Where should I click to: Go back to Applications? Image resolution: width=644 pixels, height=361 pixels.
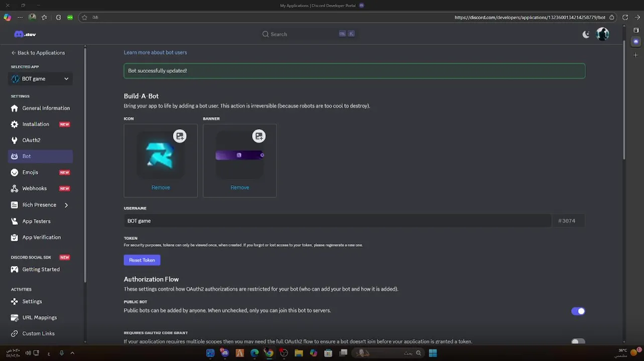click(38, 53)
